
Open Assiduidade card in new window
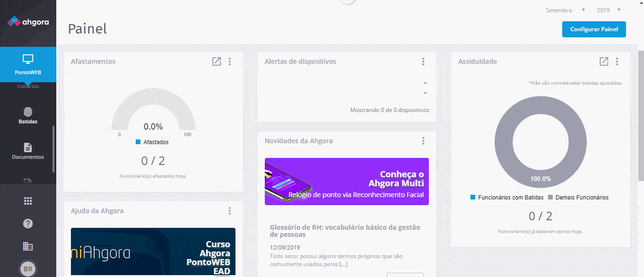[x=604, y=61]
